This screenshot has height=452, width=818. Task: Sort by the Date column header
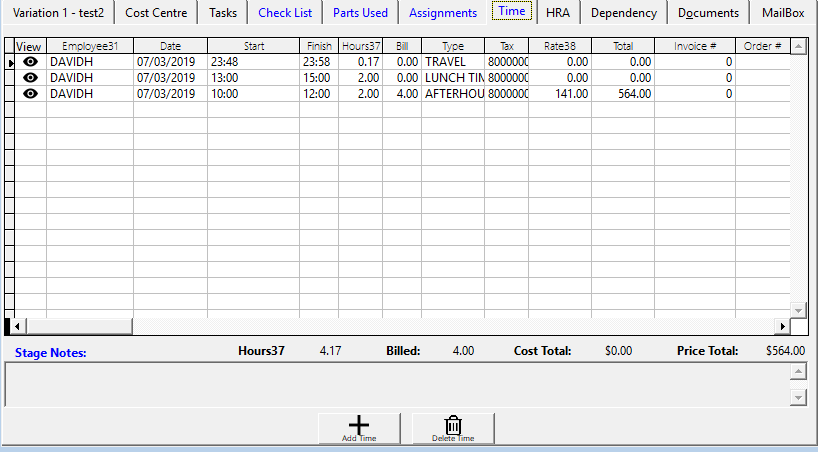pos(170,46)
